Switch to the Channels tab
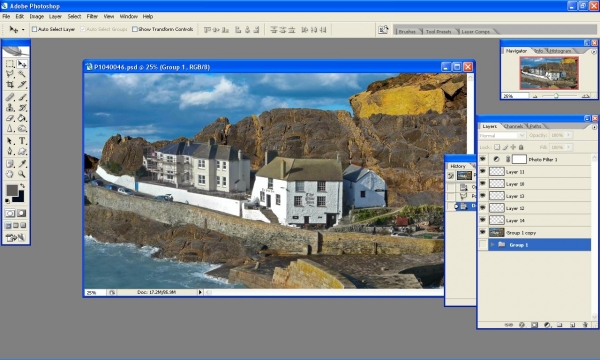 [513, 126]
